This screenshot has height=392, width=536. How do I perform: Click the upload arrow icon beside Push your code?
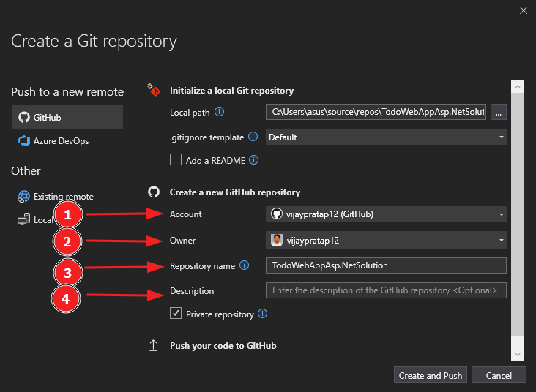(154, 346)
